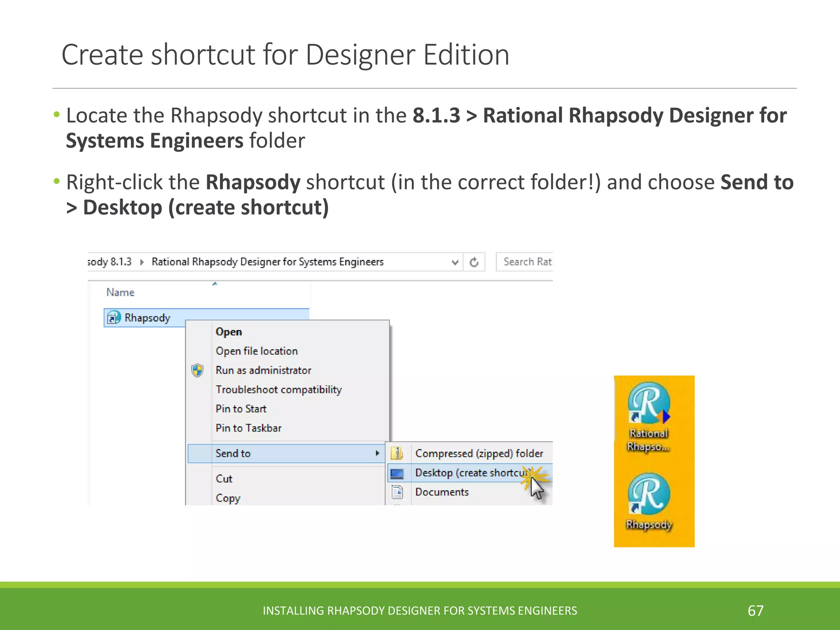
Task: Select the Rhapsody shortcut in the file list
Action: click(x=206, y=317)
